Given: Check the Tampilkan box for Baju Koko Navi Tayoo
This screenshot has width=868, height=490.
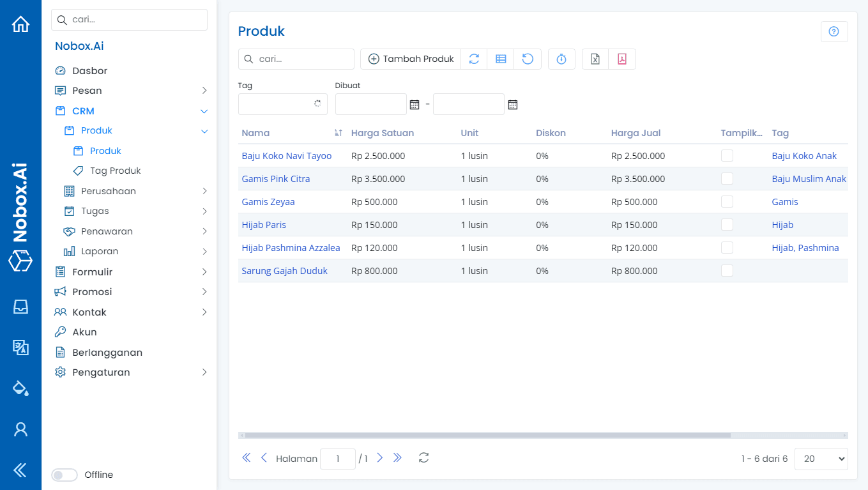Looking at the screenshot, I should click(727, 156).
